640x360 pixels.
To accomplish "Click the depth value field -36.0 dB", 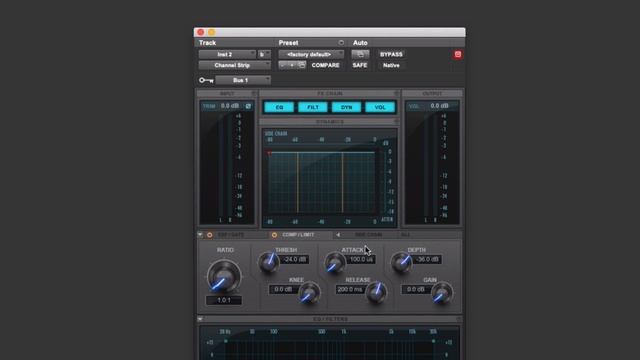I will click(427, 260).
